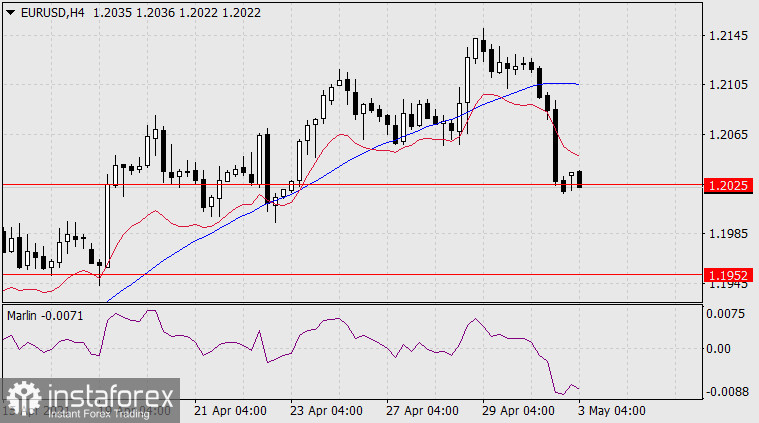Image resolution: width=759 pixels, height=423 pixels.
Task: Select the 1.2065 price axis value
Action: 728,135
